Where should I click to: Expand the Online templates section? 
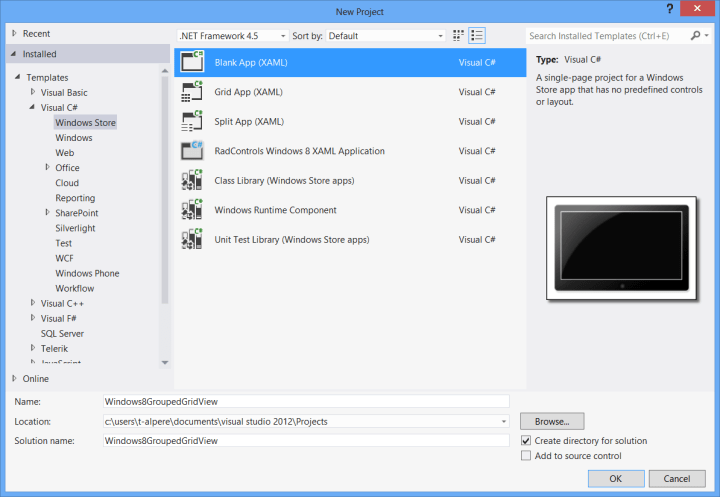click(14, 379)
